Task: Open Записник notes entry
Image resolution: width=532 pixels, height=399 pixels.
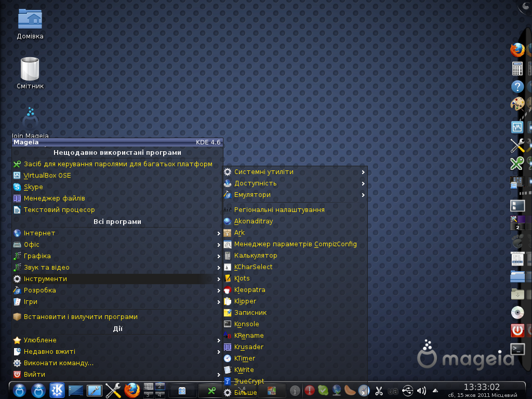Action: click(295, 312)
